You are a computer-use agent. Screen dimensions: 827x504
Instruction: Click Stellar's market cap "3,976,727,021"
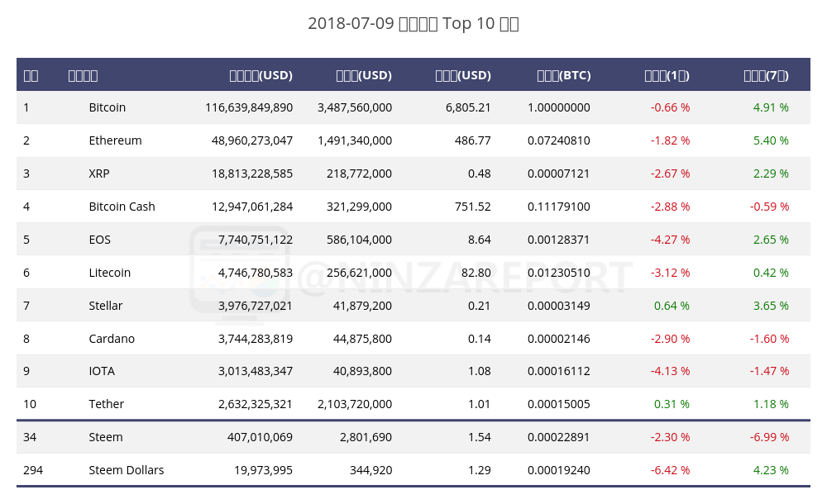click(256, 306)
